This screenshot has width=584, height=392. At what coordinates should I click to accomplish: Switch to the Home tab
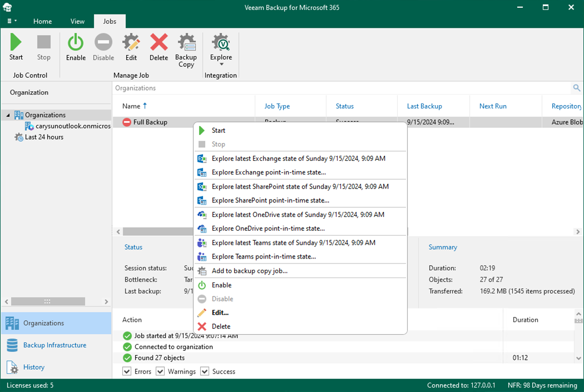click(42, 21)
